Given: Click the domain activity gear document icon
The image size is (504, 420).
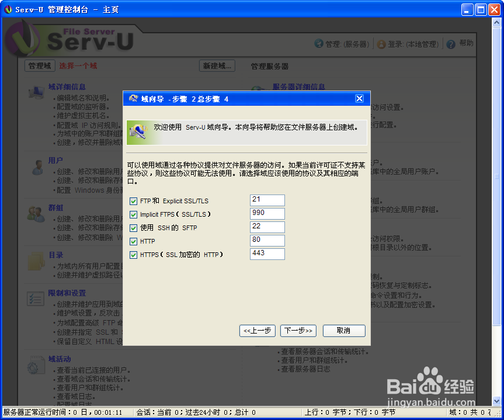Looking at the screenshot, I should pyautogui.click(x=36, y=365).
